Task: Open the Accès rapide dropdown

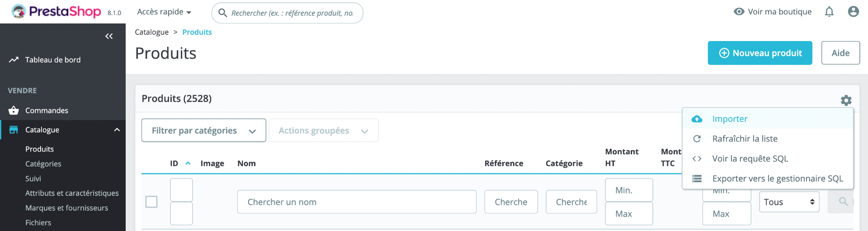Action: tap(164, 12)
